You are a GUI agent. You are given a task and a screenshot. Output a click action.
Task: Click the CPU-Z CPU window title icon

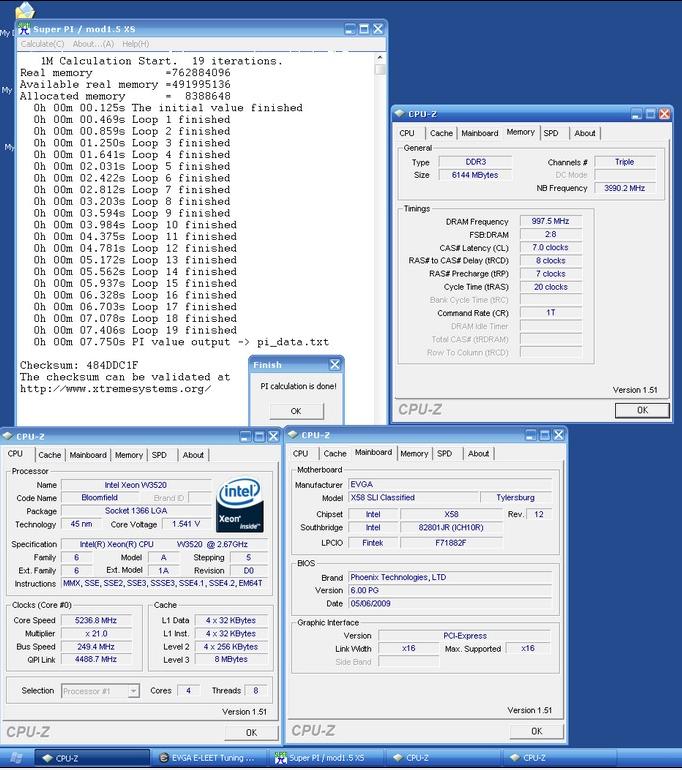(x=7, y=436)
